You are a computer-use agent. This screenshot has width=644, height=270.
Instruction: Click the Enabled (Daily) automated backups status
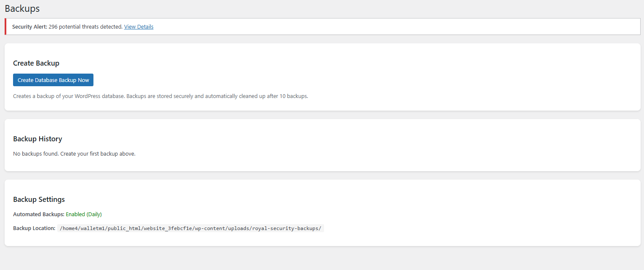[x=83, y=214]
